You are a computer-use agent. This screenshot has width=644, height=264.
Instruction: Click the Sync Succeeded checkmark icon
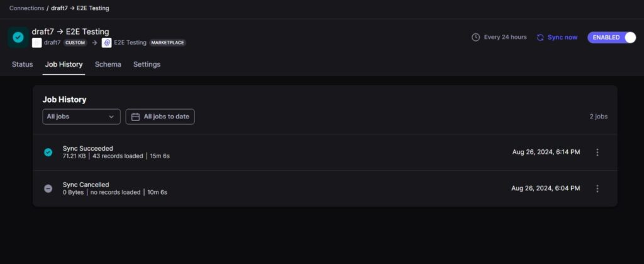48,152
